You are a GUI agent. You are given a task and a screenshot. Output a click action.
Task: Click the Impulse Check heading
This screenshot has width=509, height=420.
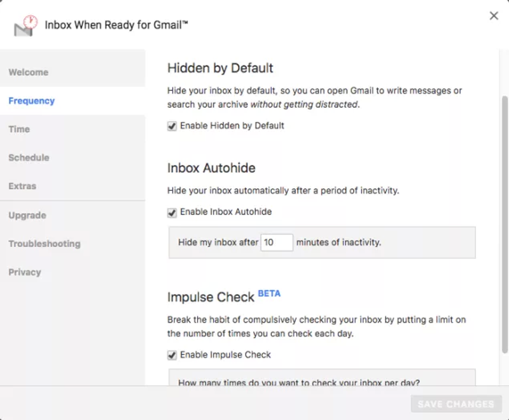pyautogui.click(x=211, y=298)
